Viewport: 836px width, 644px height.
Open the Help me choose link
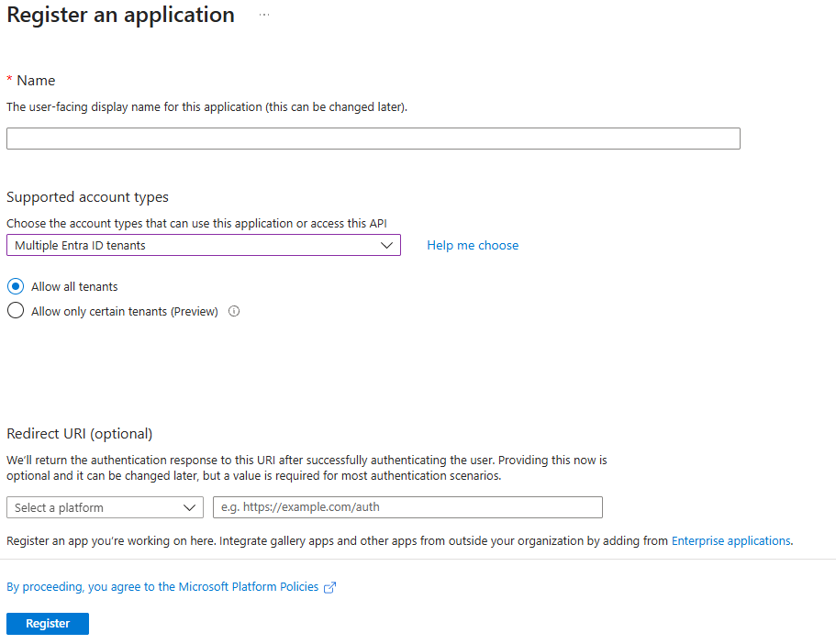[x=473, y=245]
